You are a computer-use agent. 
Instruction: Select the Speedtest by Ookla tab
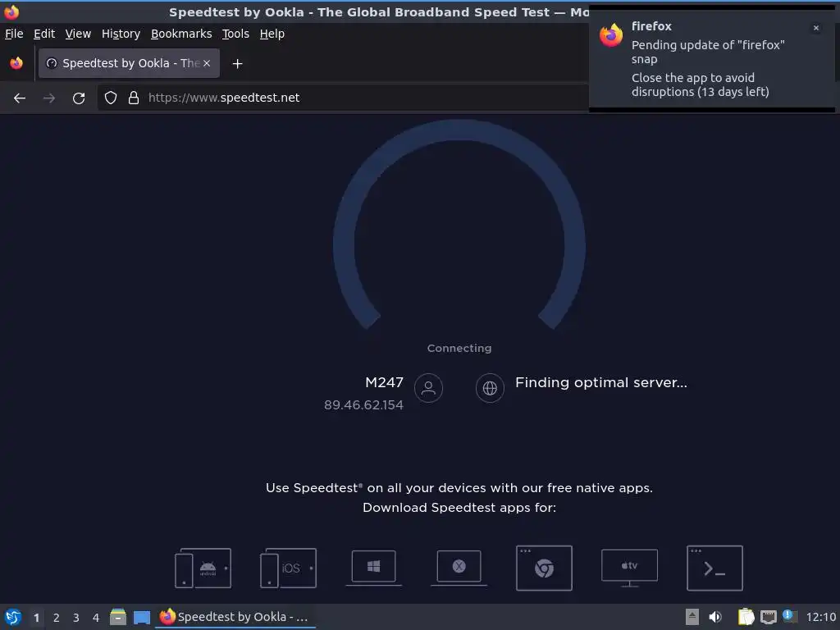pos(129,63)
